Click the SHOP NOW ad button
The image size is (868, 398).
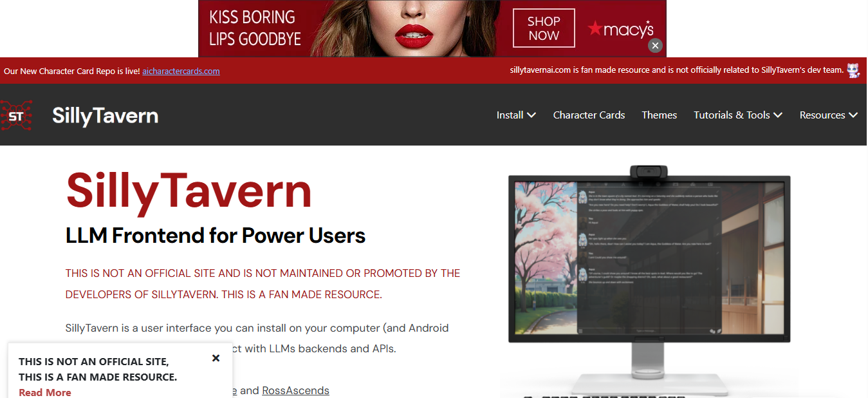click(544, 28)
